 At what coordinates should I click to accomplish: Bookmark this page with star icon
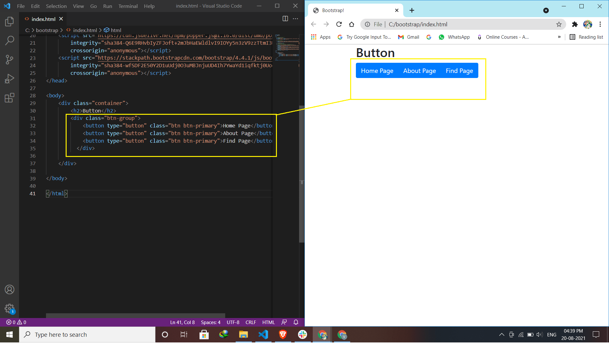tap(559, 24)
